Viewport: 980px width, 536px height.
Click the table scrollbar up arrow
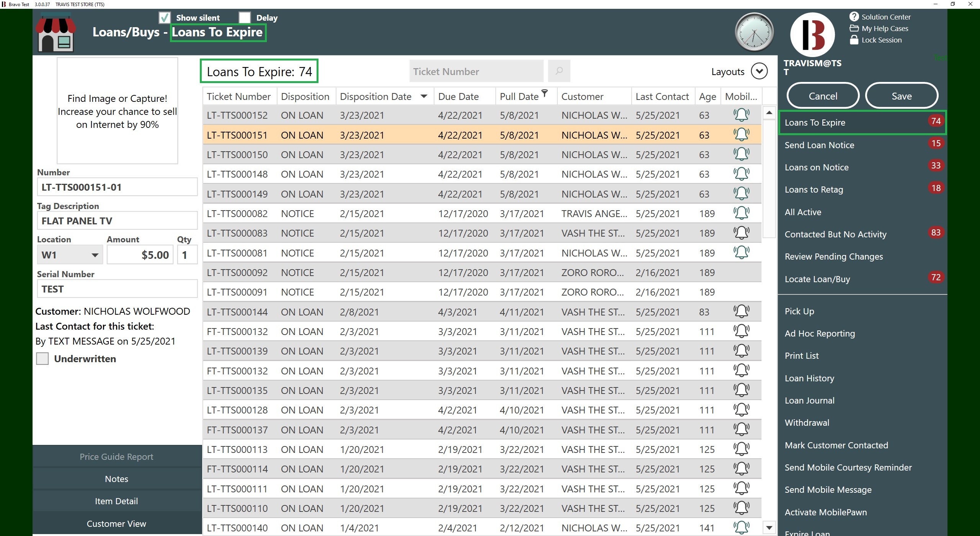769,113
